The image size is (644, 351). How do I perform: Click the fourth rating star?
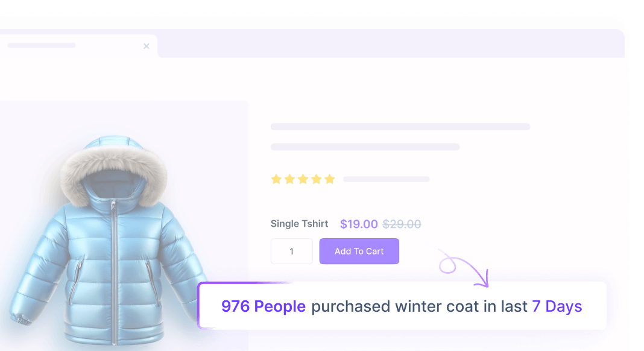(x=316, y=179)
